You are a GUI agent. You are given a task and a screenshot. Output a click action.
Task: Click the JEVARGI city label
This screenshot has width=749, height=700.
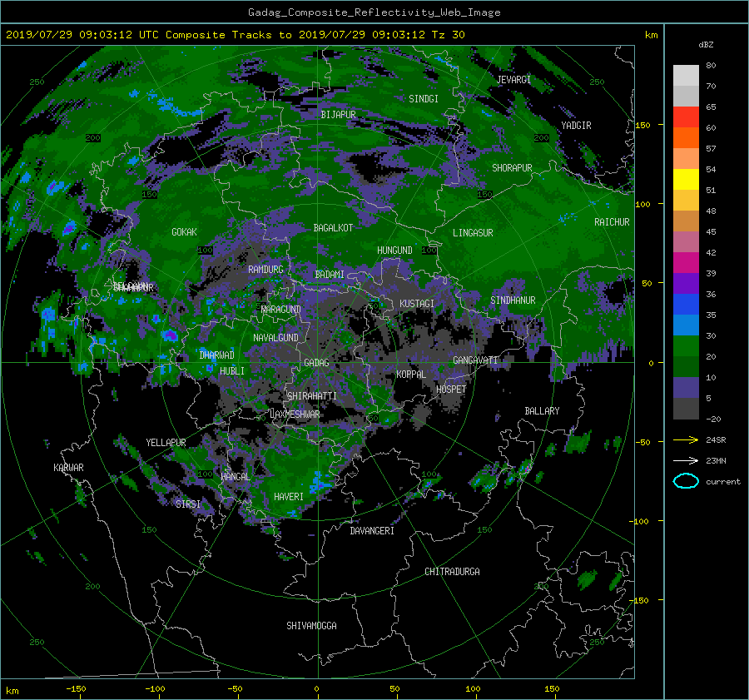click(513, 80)
